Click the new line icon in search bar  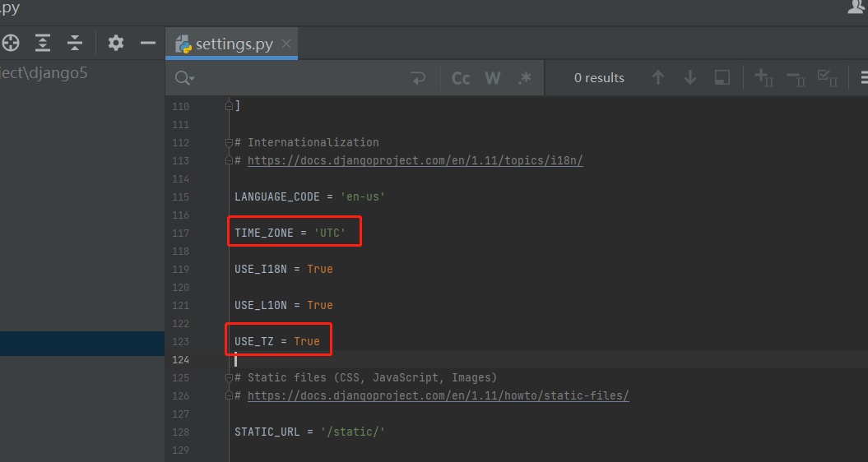[x=419, y=78]
